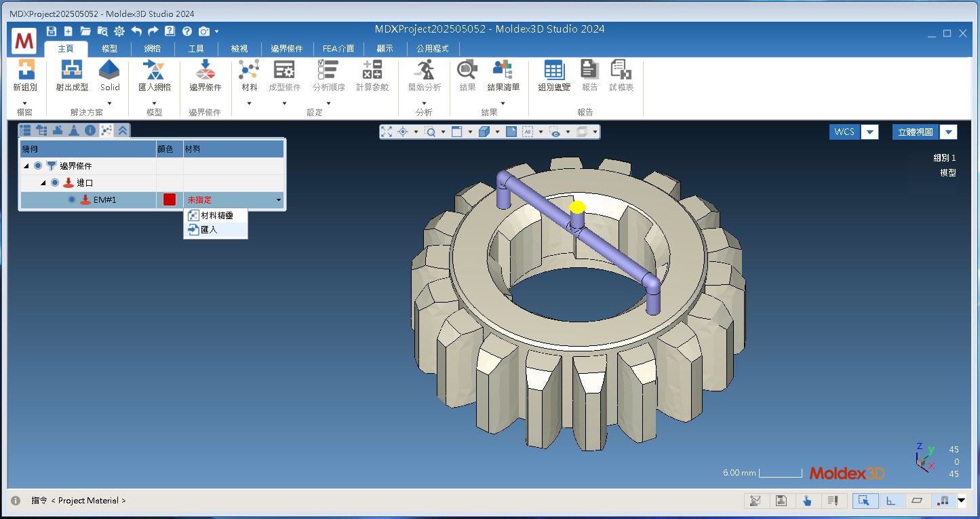Image resolution: width=980 pixels, height=519 pixels.
Task: Click the eye visibility selection icon
Action: 555,132
